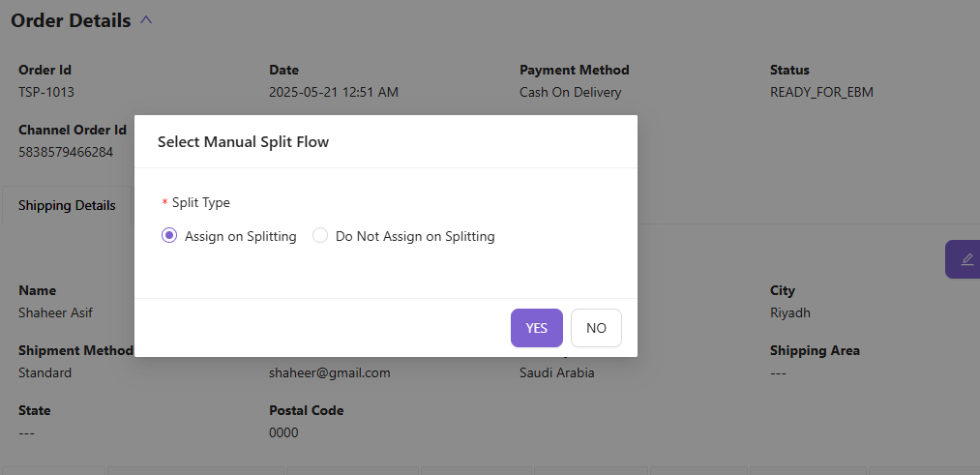Choose the Do Not Assign on Splitting option
Image resolution: width=980 pixels, height=475 pixels.
pos(321,236)
